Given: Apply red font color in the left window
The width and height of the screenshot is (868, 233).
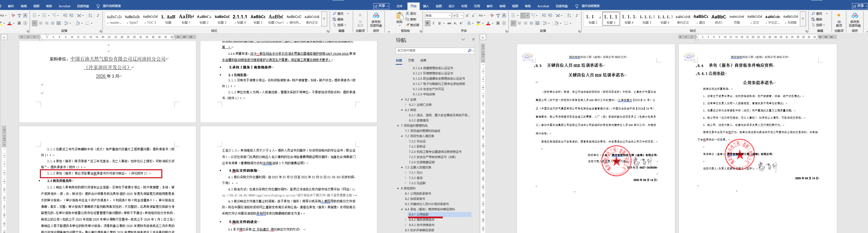Looking at the screenshot, I should pos(9,23).
